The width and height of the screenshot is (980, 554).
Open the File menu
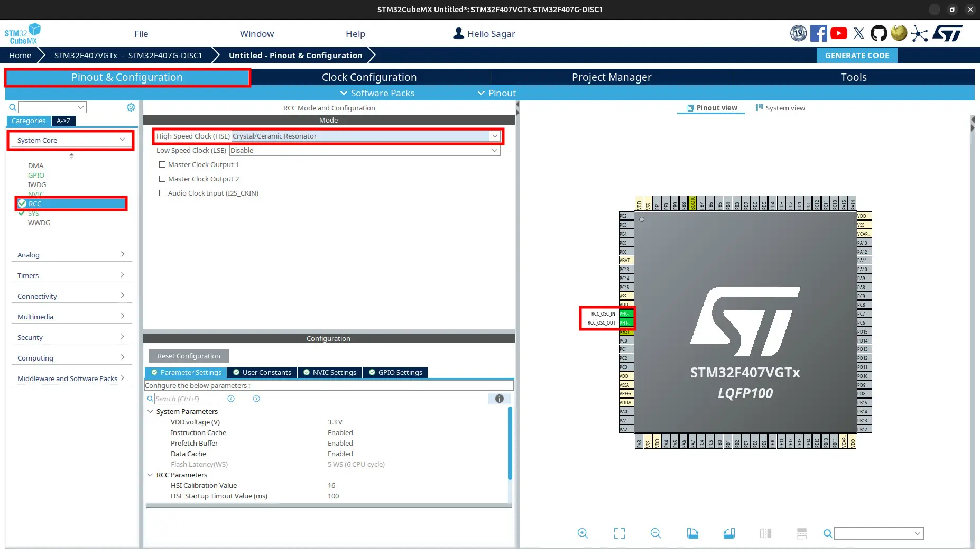point(141,34)
